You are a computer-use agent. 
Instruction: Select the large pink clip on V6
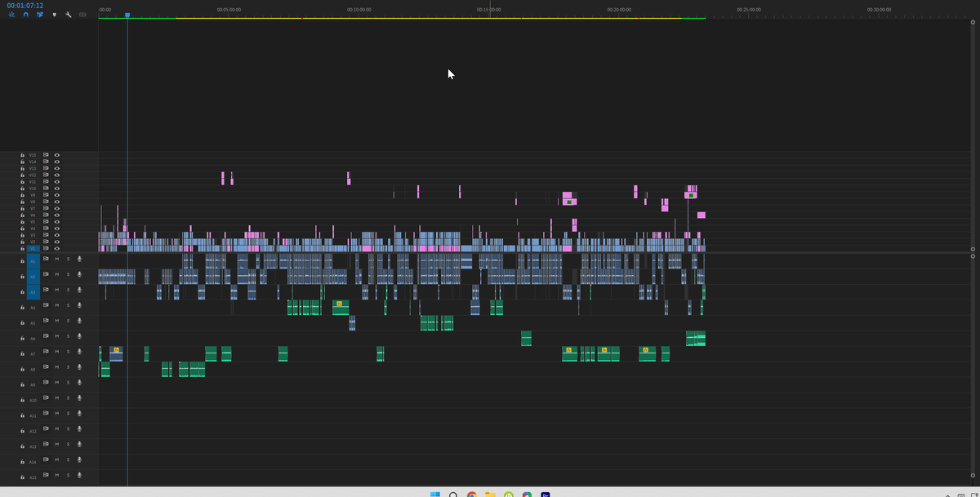pyautogui.click(x=701, y=215)
